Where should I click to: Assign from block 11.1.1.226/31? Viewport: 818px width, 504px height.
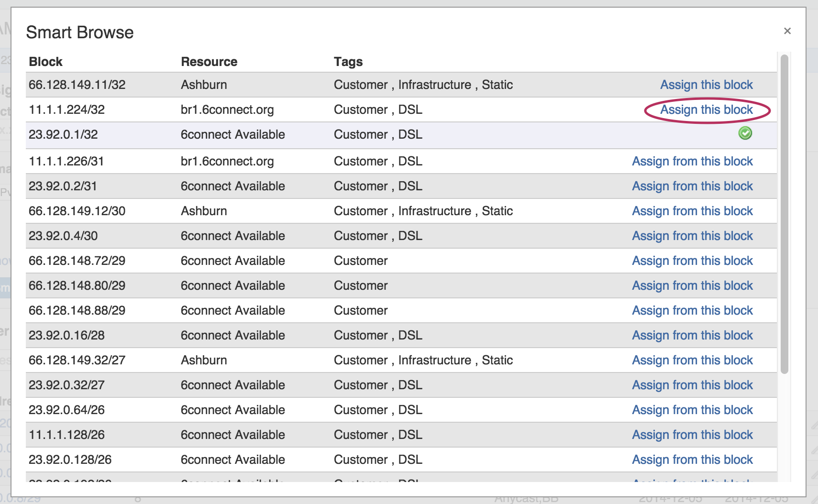(x=692, y=162)
